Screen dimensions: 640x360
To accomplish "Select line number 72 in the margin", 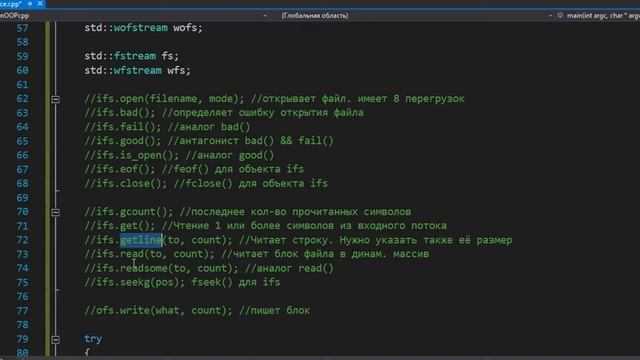I will [22, 240].
